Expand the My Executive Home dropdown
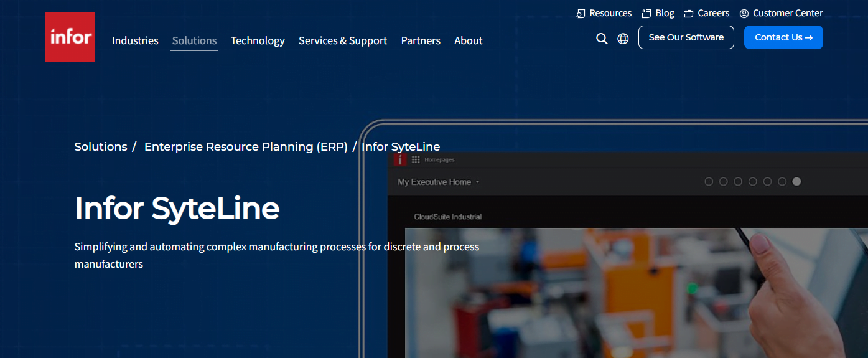This screenshot has width=868, height=358. pyautogui.click(x=439, y=182)
